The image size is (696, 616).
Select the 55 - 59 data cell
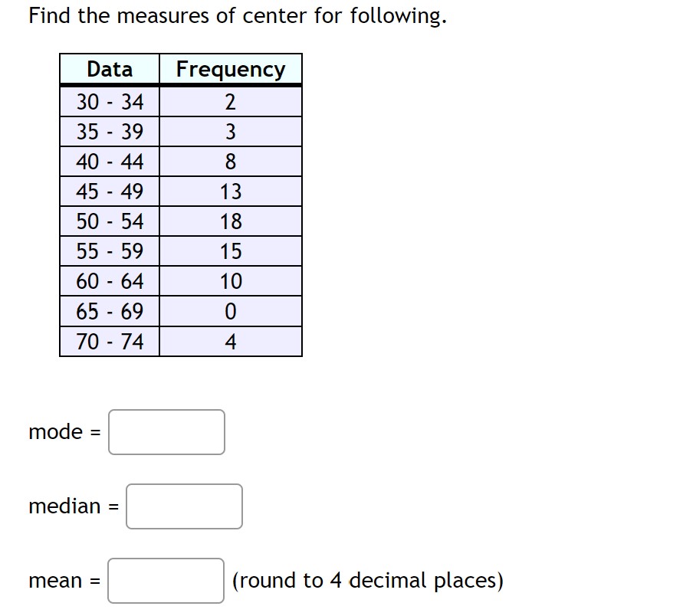tap(109, 251)
